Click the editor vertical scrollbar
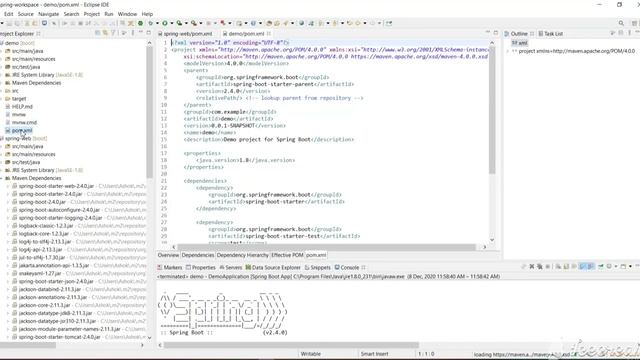Image resolution: width=640 pixels, height=360 pixels. (492, 110)
